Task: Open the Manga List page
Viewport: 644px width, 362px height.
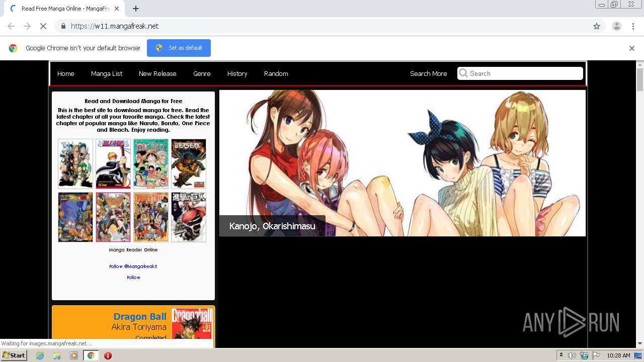Action: tap(107, 73)
